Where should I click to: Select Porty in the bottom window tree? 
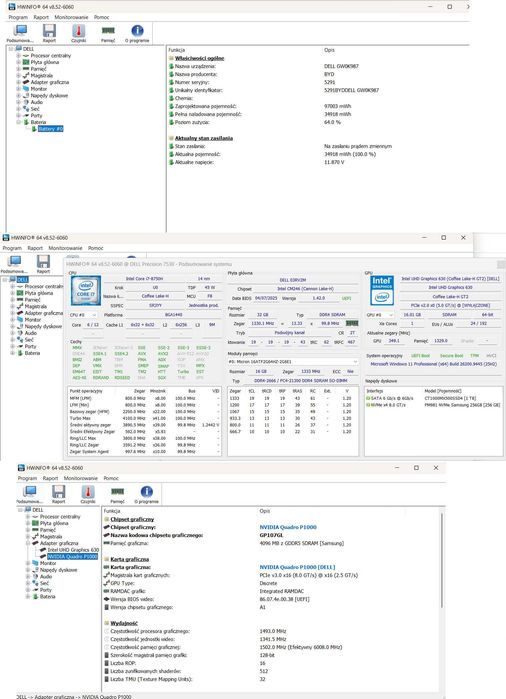[x=46, y=590]
